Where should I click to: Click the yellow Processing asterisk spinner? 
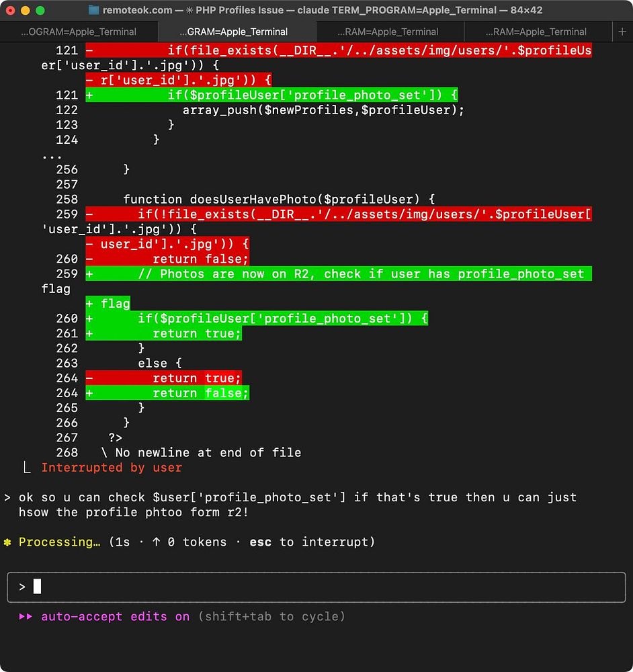7,542
